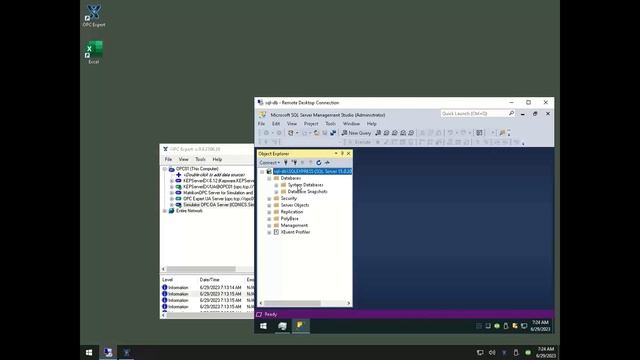Open Tools menu in OPC Expert window
Image resolution: width=640 pixels, height=360 pixels.
200,159
